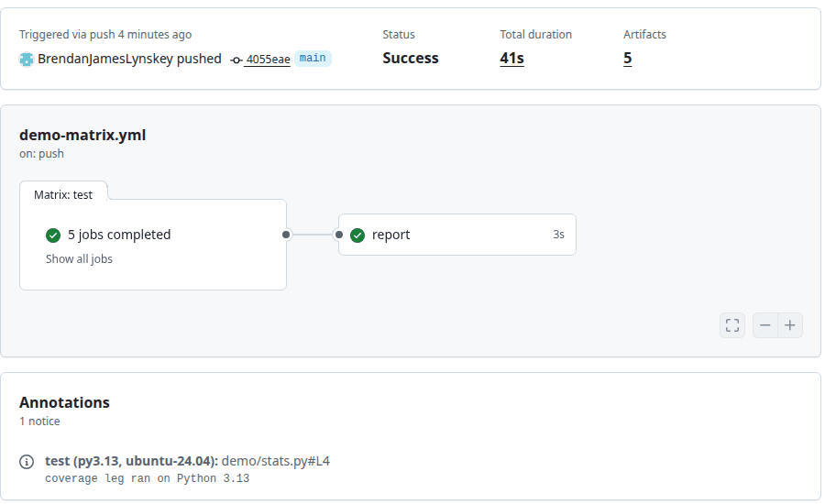Click the Success status text
The width and height of the screenshot is (825, 504).
(x=411, y=58)
